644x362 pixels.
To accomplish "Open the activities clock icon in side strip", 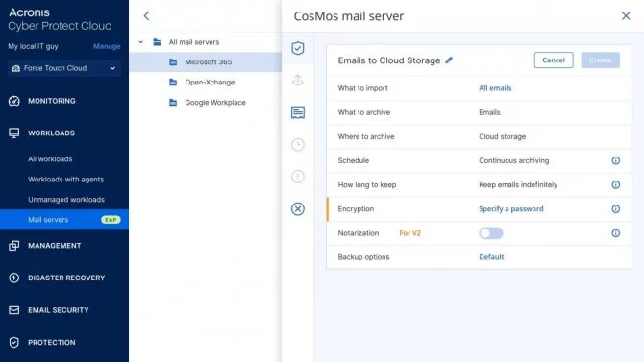I will (x=298, y=144).
